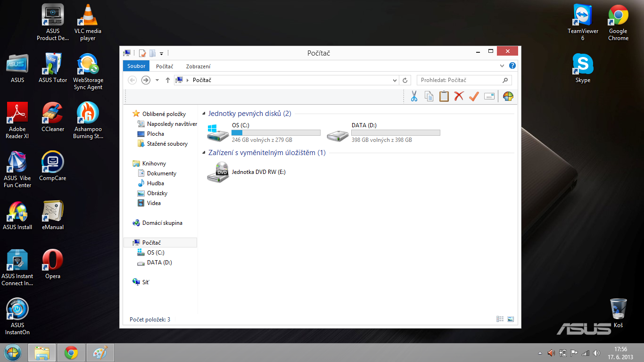This screenshot has width=644, height=362.
Task: Select the TeamViewer 6 desktop icon
Action: click(583, 23)
